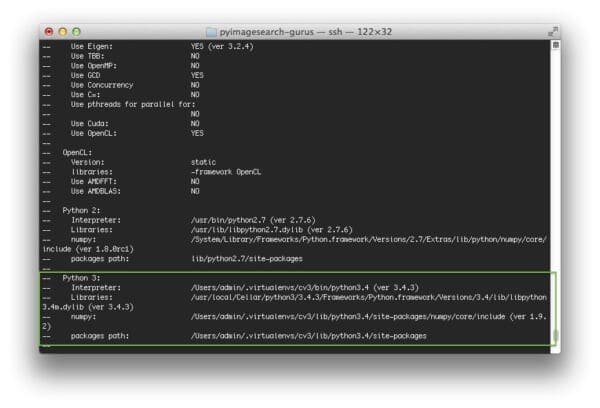
Task: Click the text 'Use Cuda:'
Action: tap(90, 124)
